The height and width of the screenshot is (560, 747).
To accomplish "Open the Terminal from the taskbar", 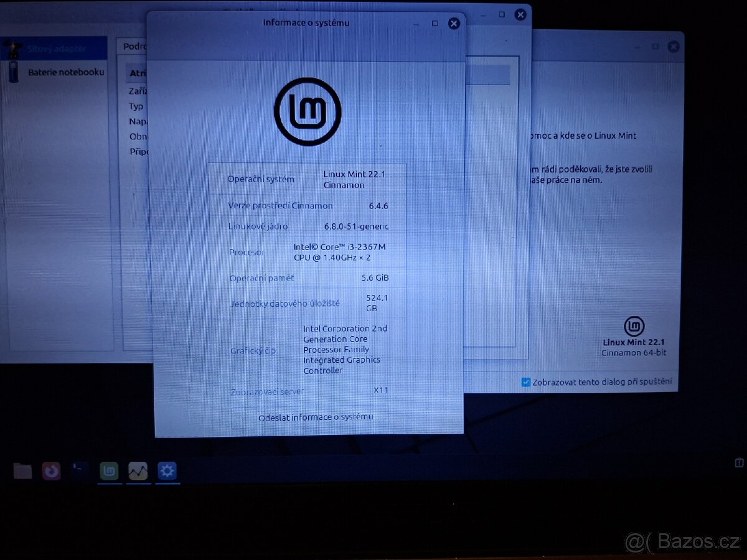I will point(80,471).
